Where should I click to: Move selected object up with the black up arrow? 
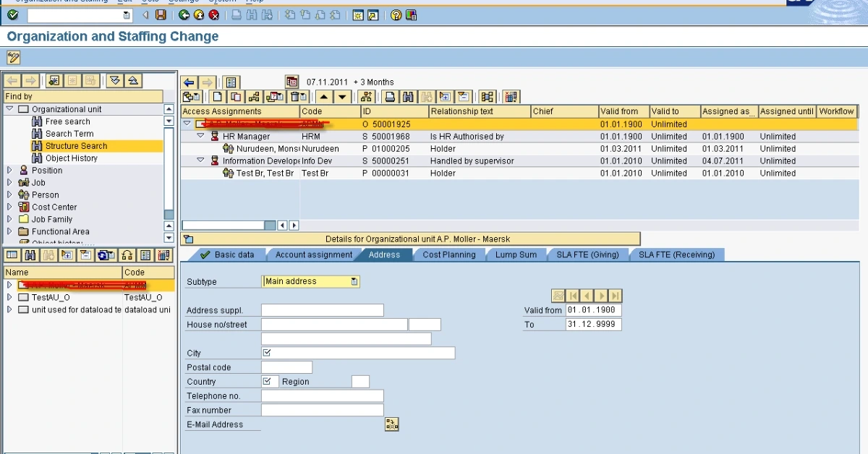(x=324, y=97)
